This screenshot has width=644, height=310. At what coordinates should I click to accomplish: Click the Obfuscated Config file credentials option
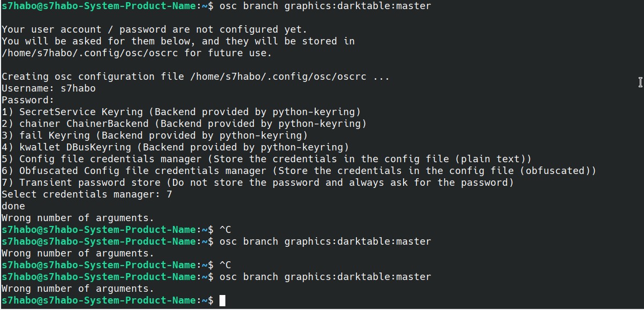(299, 171)
